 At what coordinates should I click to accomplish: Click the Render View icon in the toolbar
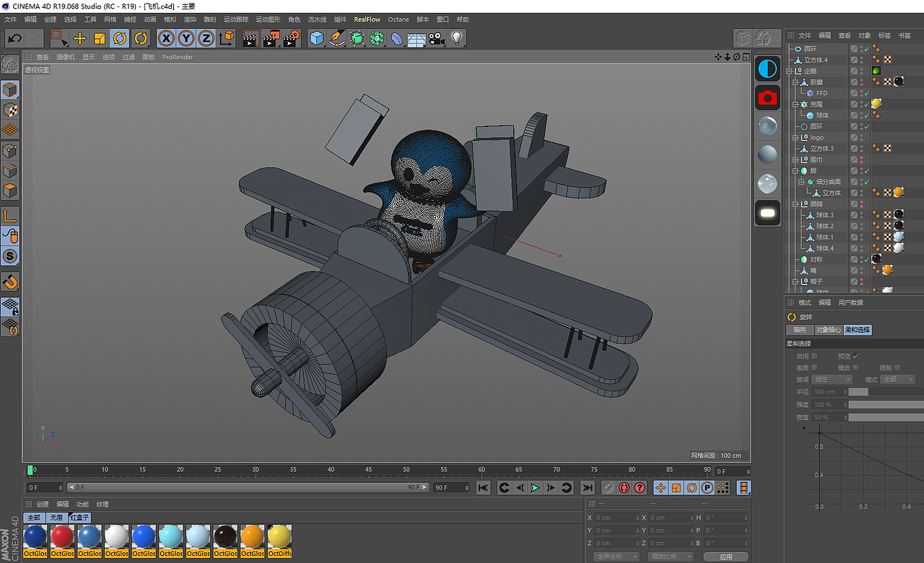pos(250,39)
